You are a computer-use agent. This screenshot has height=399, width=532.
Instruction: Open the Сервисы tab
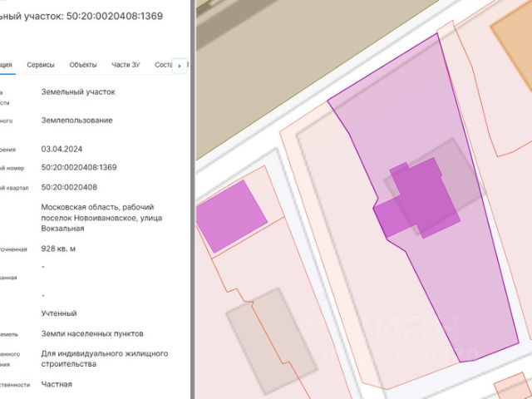(x=41, y=65)
